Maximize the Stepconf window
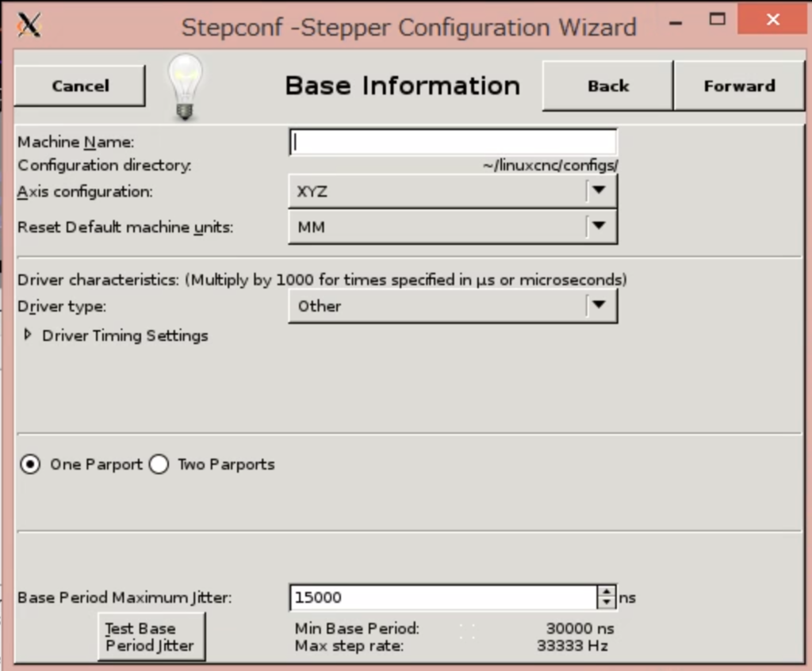The height and width of the screenshot is (671, 812). (717, 20)
